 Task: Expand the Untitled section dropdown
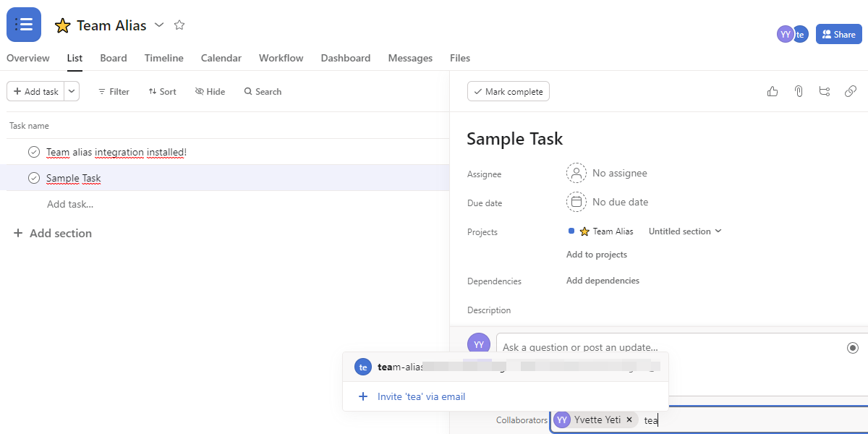tap(685, 231)
